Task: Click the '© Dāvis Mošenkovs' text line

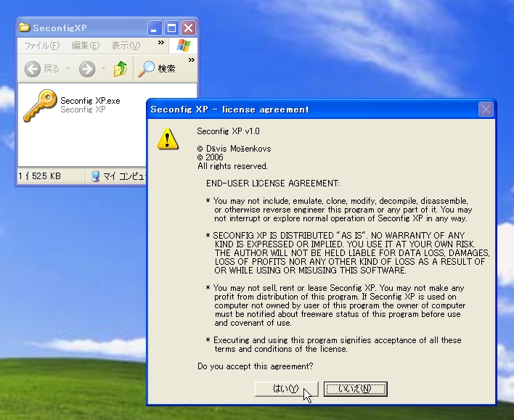Action: pos(234,149)
